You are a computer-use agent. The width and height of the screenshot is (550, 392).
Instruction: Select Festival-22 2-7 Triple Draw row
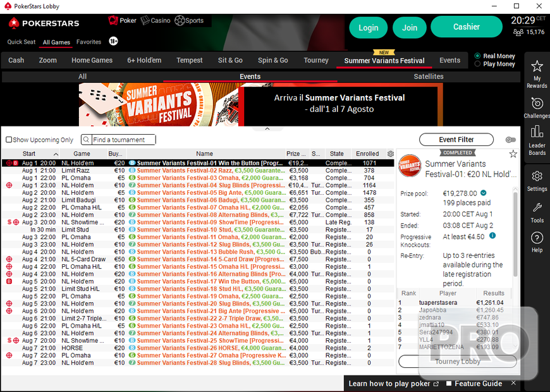tap(198, 318)
